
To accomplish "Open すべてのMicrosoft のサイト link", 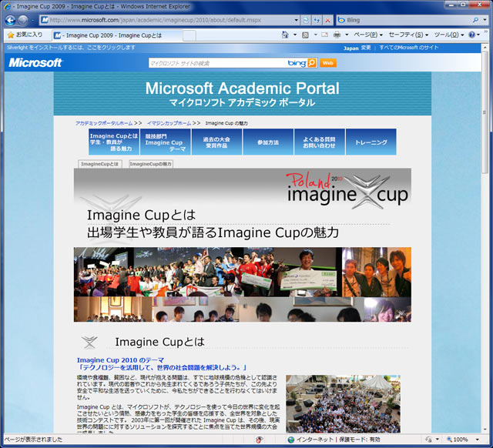I will (x=408, y=48).
